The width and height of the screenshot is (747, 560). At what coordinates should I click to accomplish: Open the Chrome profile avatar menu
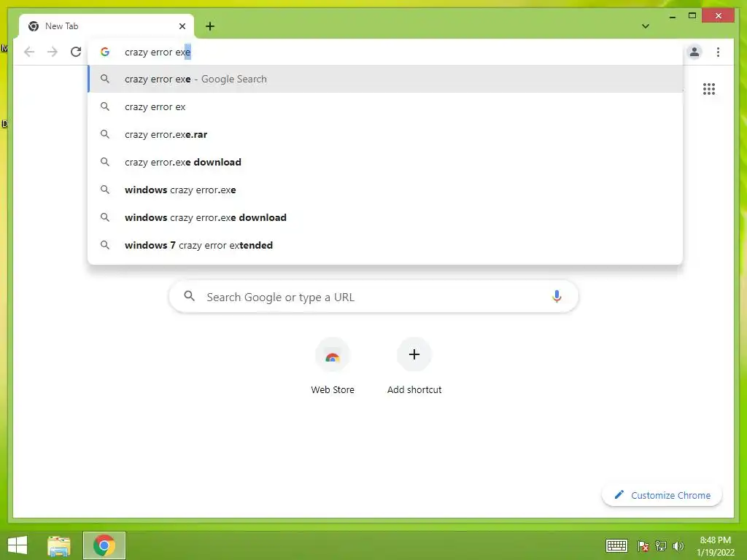(694, 52)
